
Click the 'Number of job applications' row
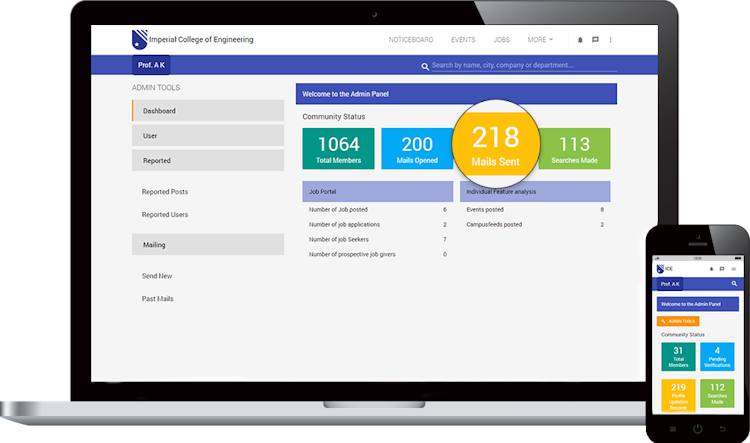pyautogui.click(x=377, y=224)
